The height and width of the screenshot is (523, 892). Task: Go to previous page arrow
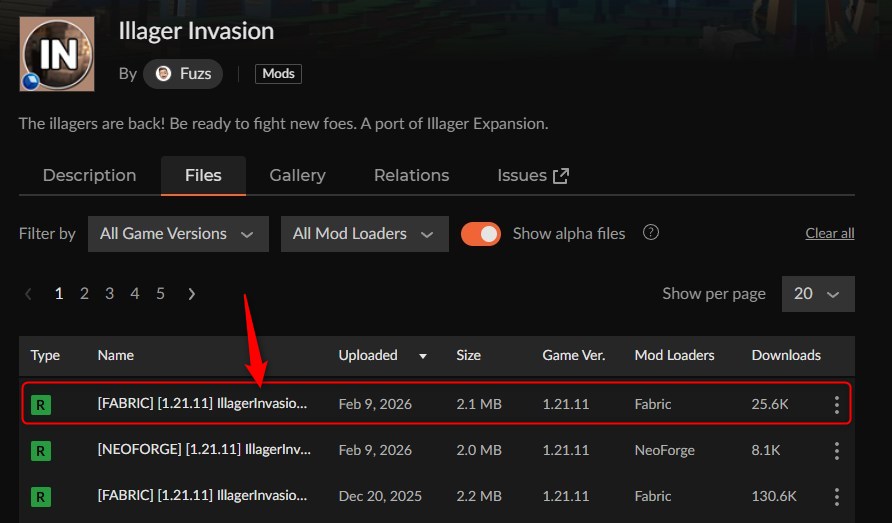tap(28, 294)
